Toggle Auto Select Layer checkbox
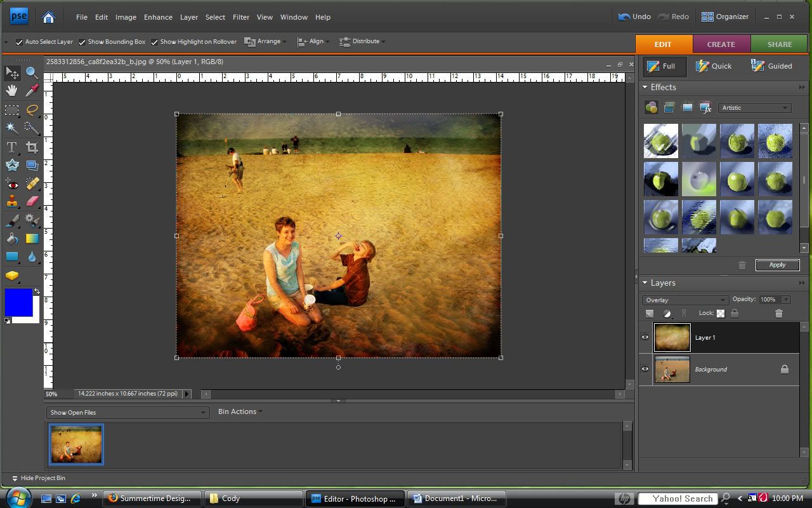Viewport: 812px width, 508px height. pos(19,42)
